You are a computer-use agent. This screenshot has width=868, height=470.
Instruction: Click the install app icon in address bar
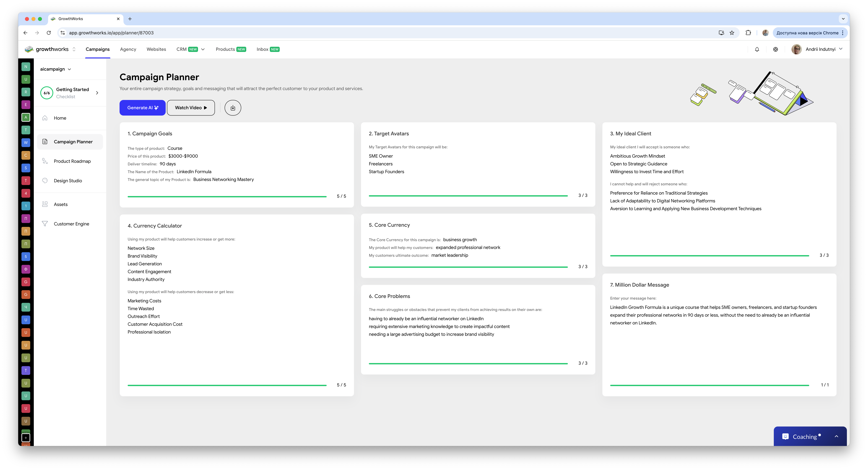721,33
